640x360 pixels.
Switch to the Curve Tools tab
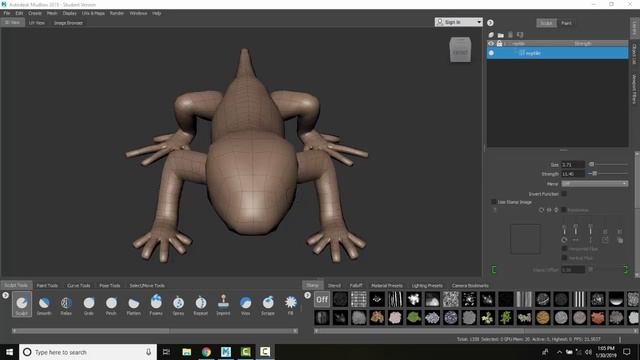click(78, 286)
